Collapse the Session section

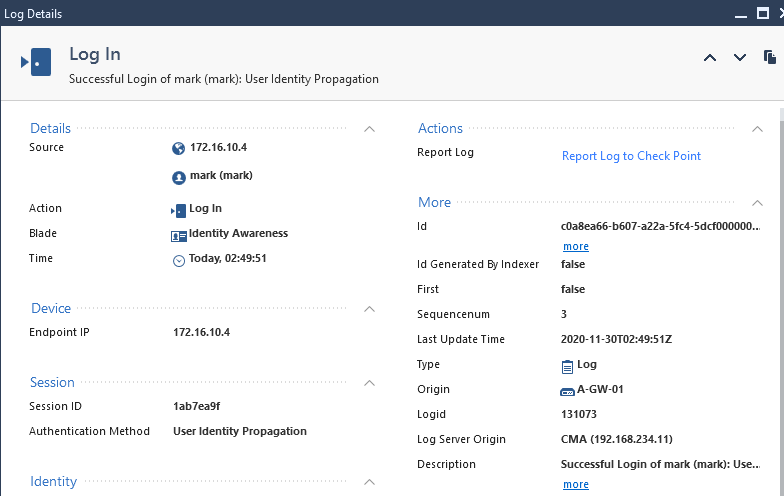click(x=369, y=383)
